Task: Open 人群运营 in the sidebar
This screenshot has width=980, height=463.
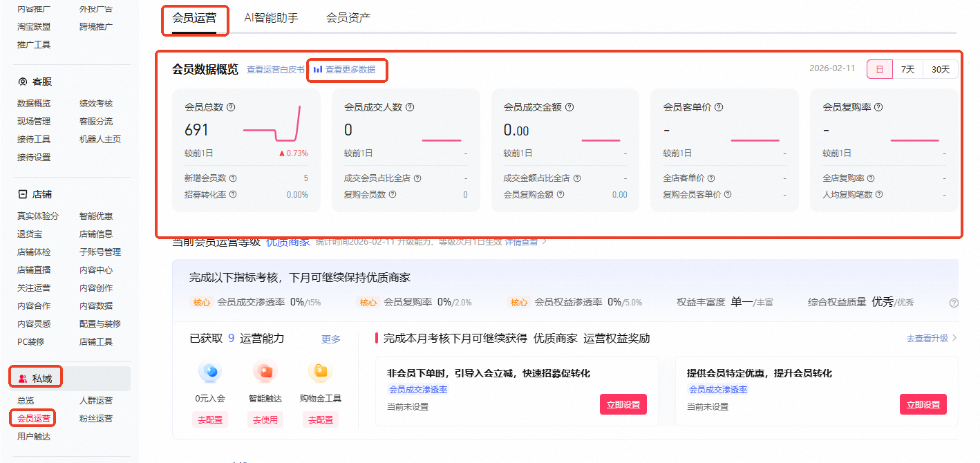Action: pos(96,401)
